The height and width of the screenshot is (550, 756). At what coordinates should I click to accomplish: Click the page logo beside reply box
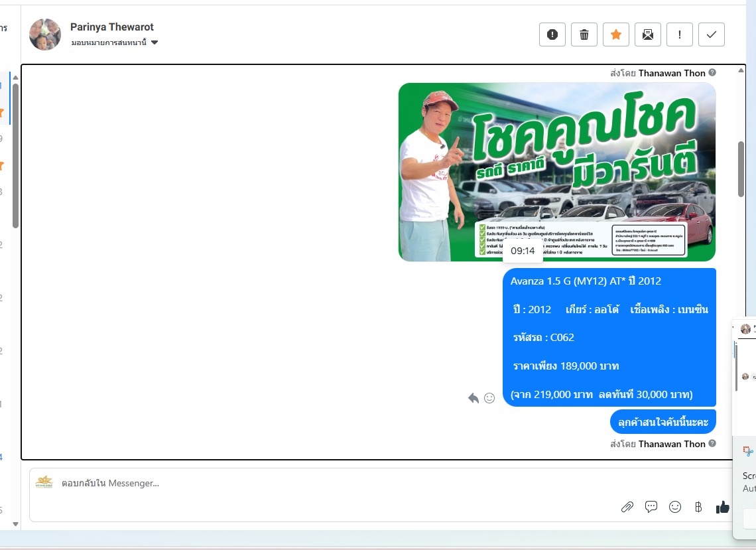(x=44, y=482)
